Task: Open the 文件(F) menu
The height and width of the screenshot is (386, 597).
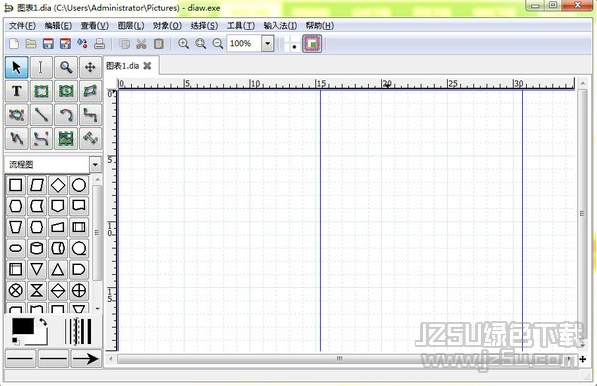Action: (x=22, y=26)
